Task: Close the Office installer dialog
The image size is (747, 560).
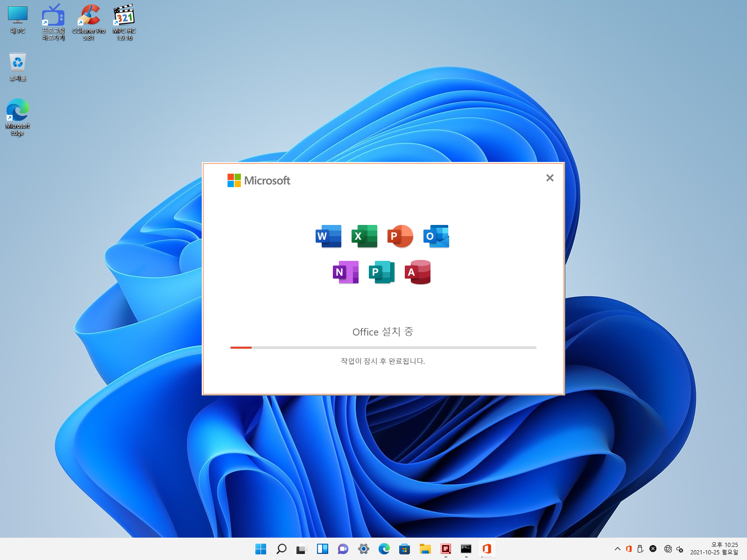Action: tap(550, 178)
